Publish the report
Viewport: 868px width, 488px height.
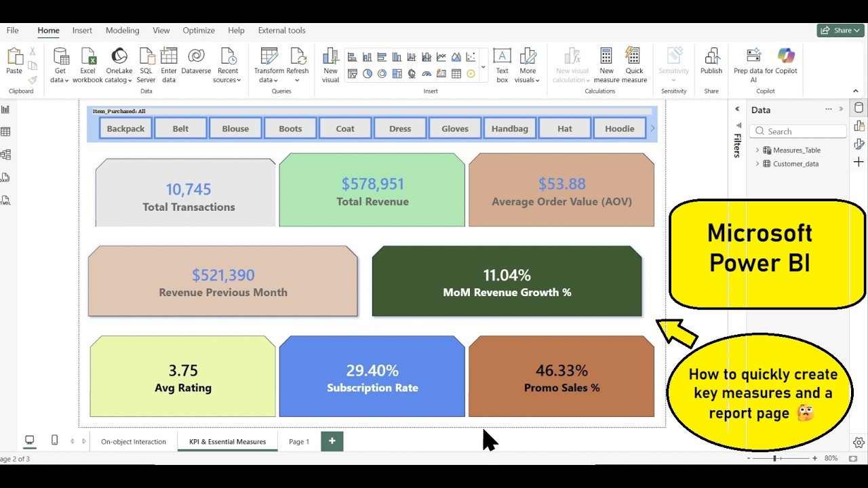(711, 61)
